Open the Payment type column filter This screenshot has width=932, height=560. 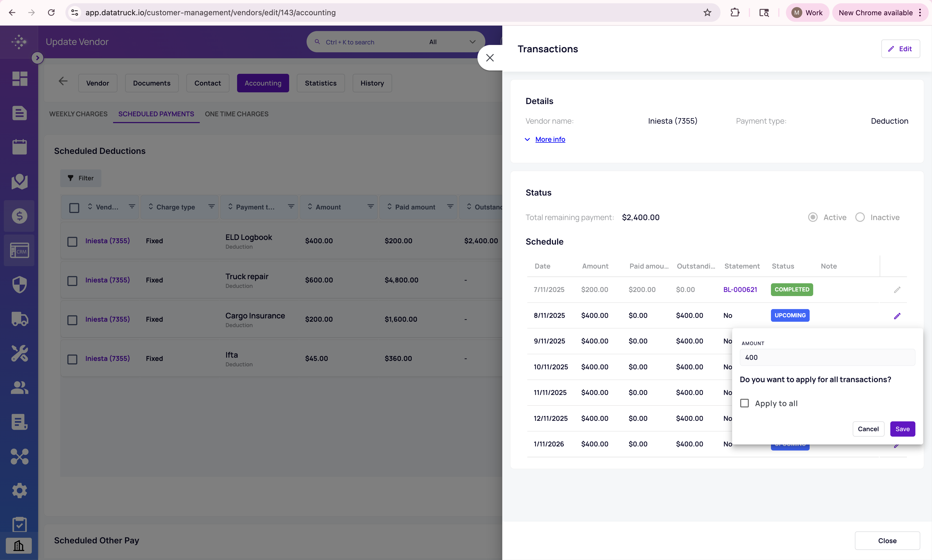click(291, 206)
